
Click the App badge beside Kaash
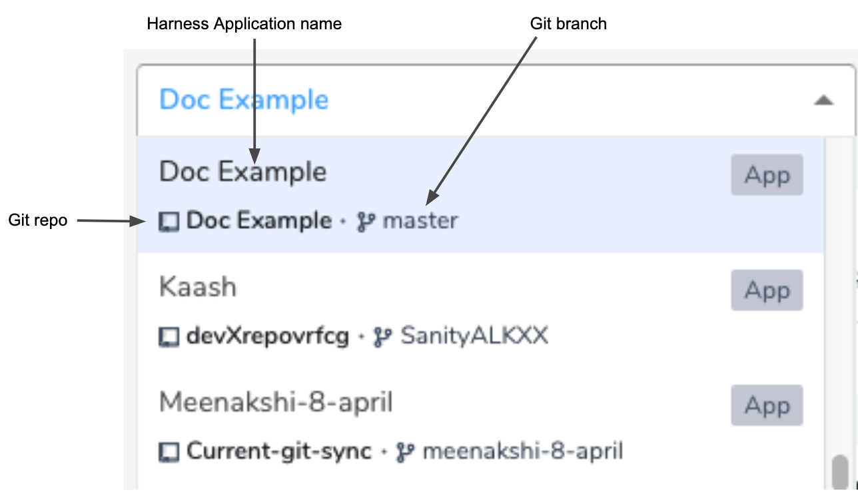click(767, 290)
